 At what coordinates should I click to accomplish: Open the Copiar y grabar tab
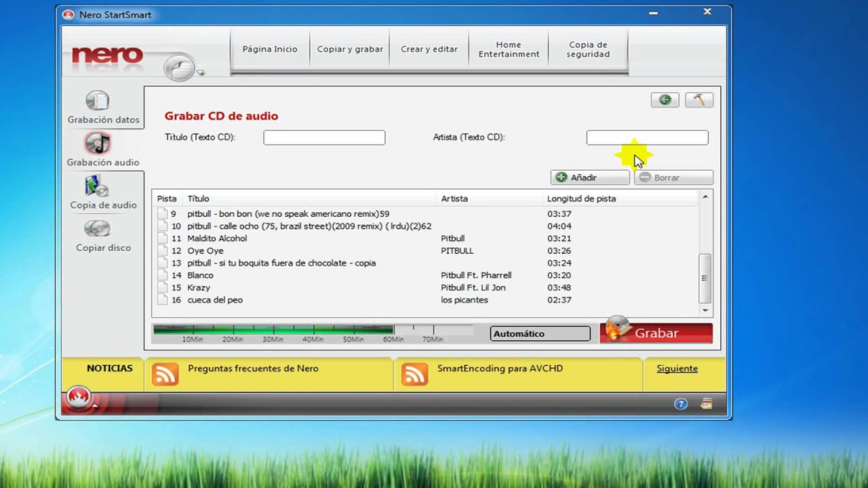click(x=350, y=49)
